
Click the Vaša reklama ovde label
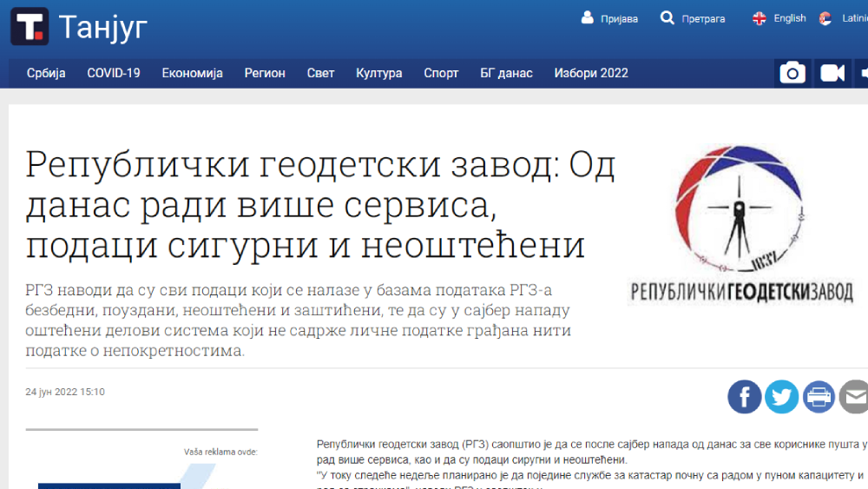[220, 452]
